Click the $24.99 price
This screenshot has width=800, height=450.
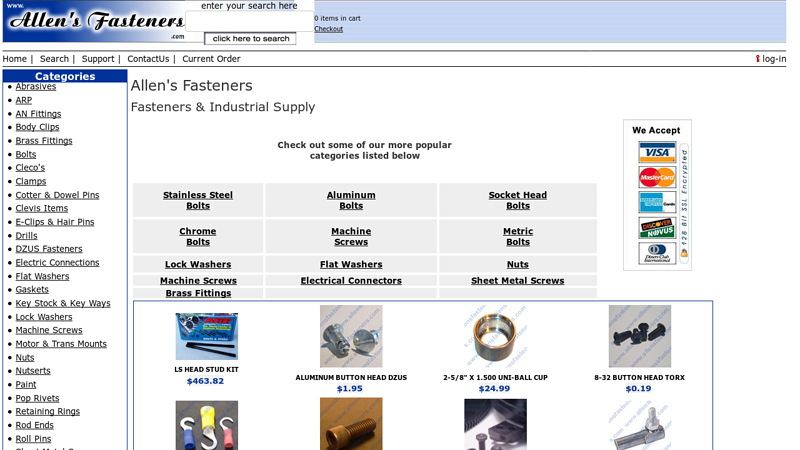click(x=494, y=389)
